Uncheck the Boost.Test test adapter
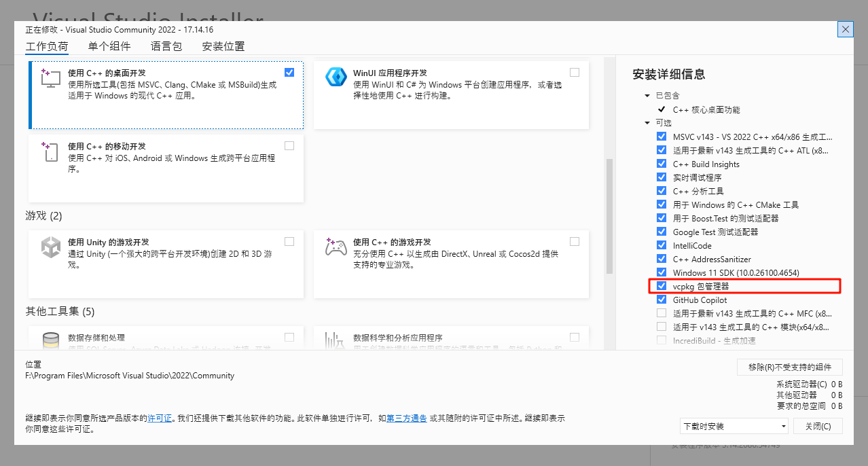Image resolution: width=868 pixels, height=466 pixels. click(x=662, y=218)
